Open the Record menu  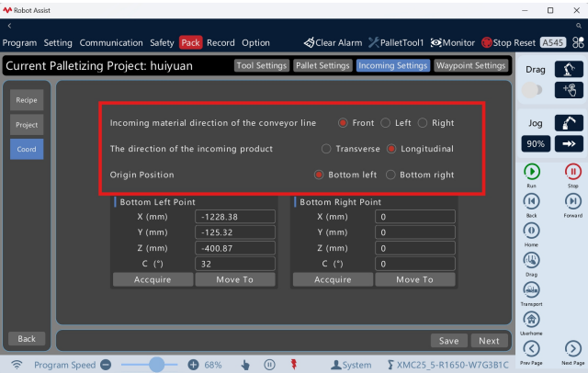click(x=220, y=43)
